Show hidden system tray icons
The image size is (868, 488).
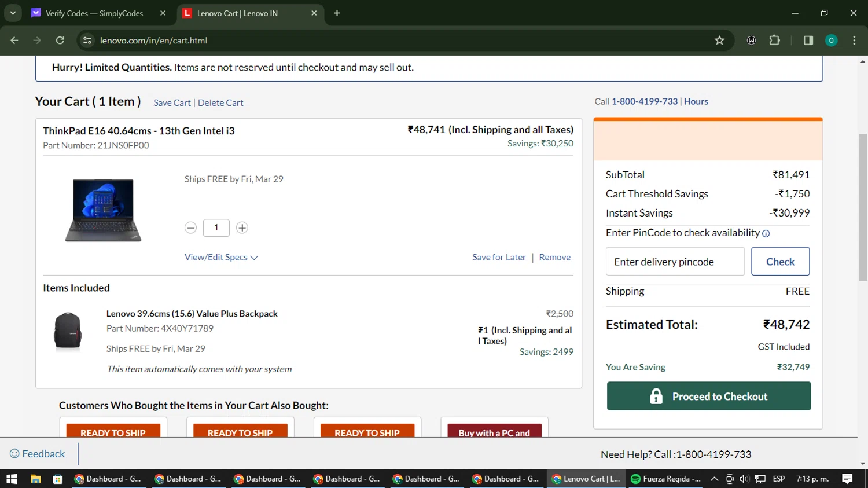[714, 479]
